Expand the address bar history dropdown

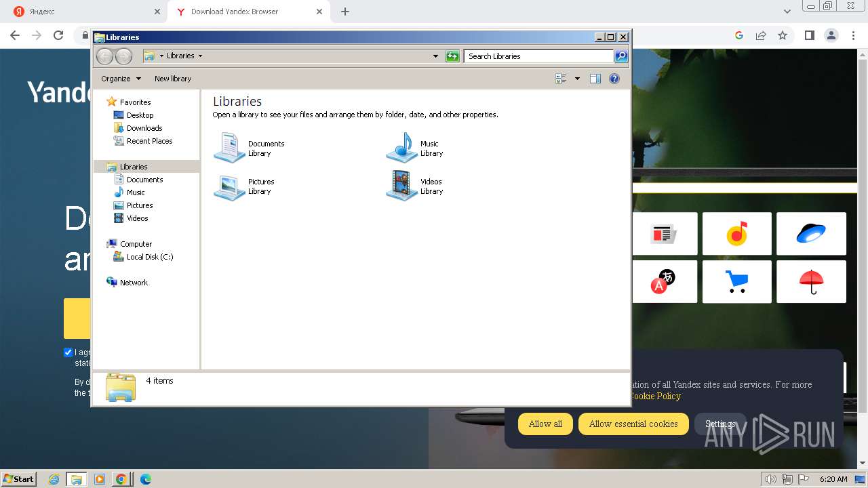point(435,56)
